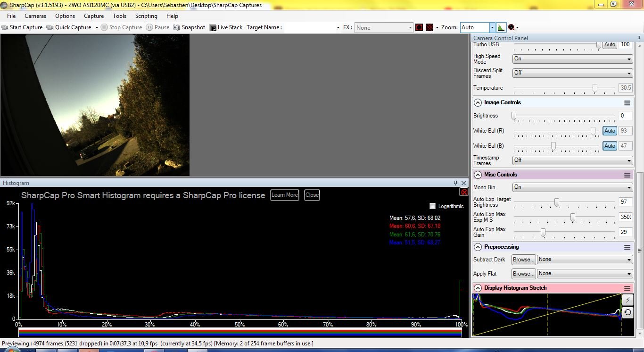644x352 pixels.
Task: Open the Options menu
Action: click(x=65, y=16)
